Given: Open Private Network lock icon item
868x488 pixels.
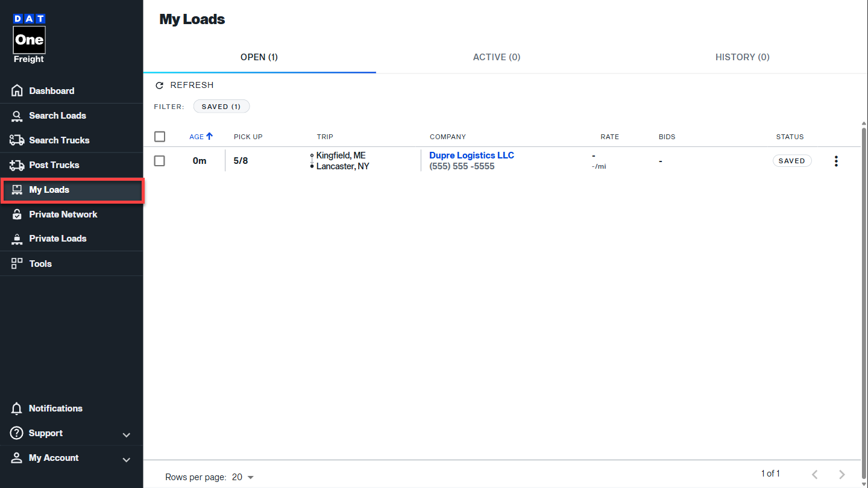Looking at the screenshot, I should point(17,214).
